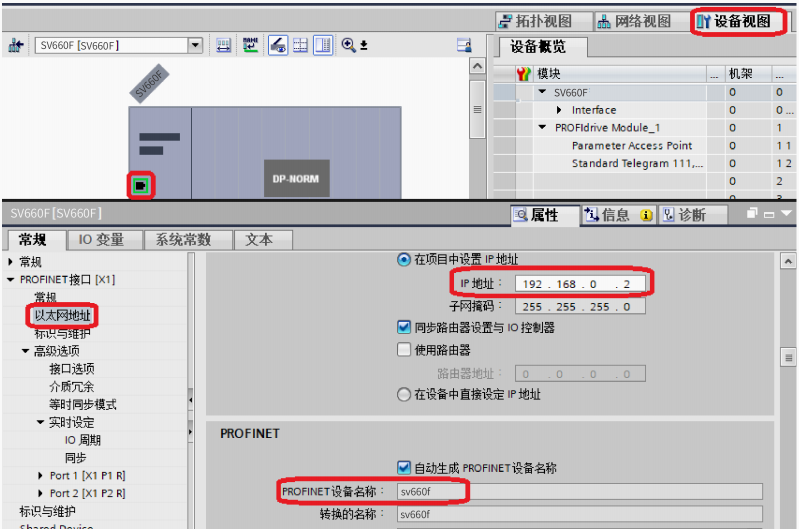The width and height of the screenshot is (799, 529).
Task: Expand Port 1 [X1 P1 R] node
Action: click(40, 475)
